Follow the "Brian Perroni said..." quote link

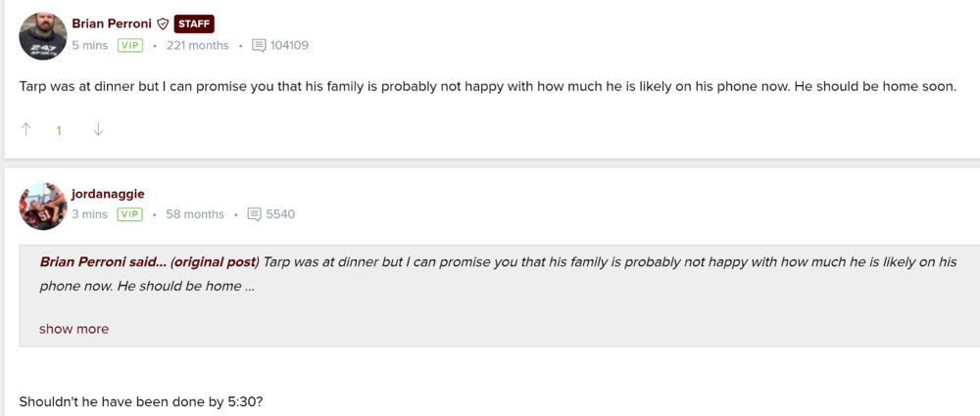[103, 262]
